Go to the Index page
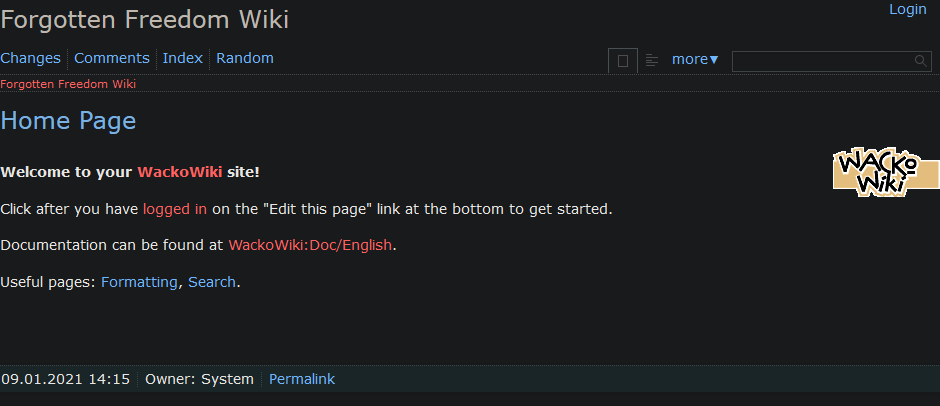The height and width of the screenshot is (406, 940). (183, 58)
